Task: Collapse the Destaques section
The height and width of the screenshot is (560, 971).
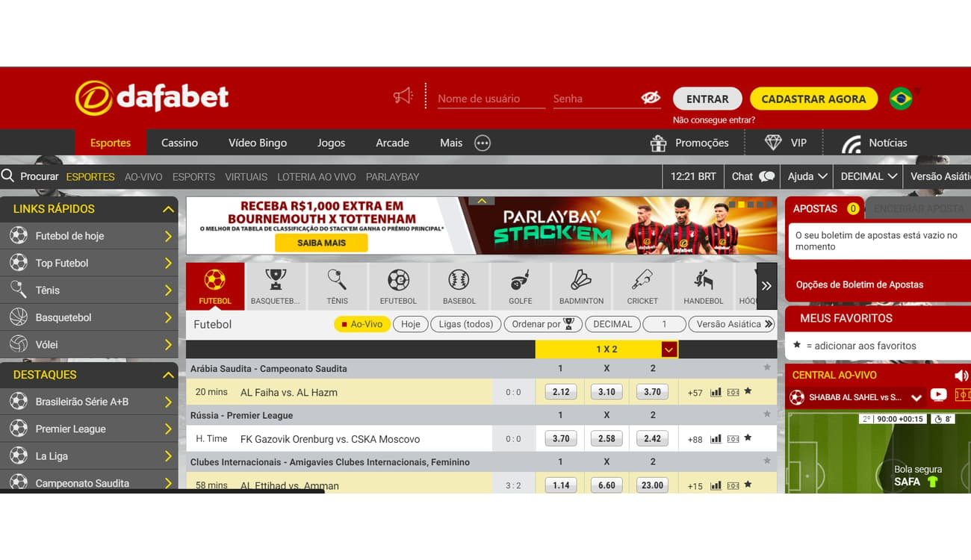Action: pyautogui.click(x=168, y=375)
